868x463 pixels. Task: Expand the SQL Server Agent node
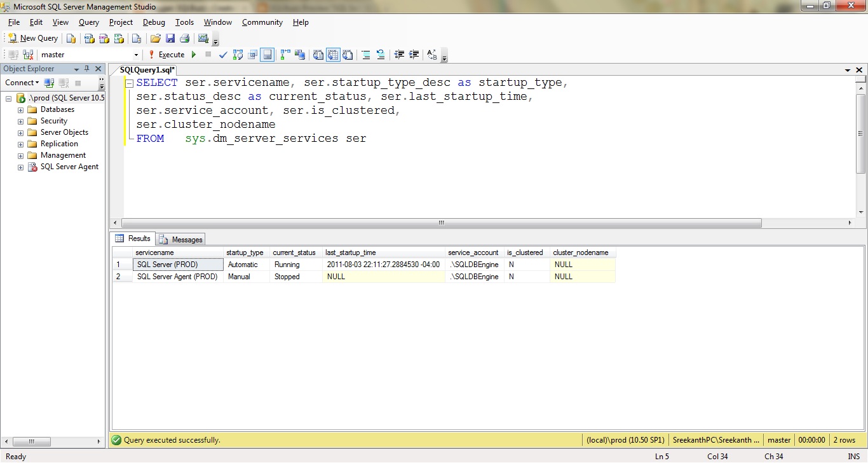tap(20, 167)
